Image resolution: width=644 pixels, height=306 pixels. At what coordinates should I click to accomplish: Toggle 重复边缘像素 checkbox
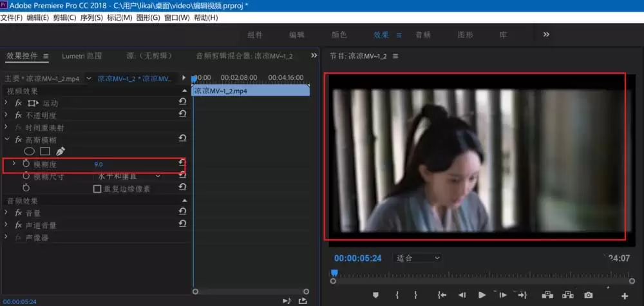[x=97, y=189]
